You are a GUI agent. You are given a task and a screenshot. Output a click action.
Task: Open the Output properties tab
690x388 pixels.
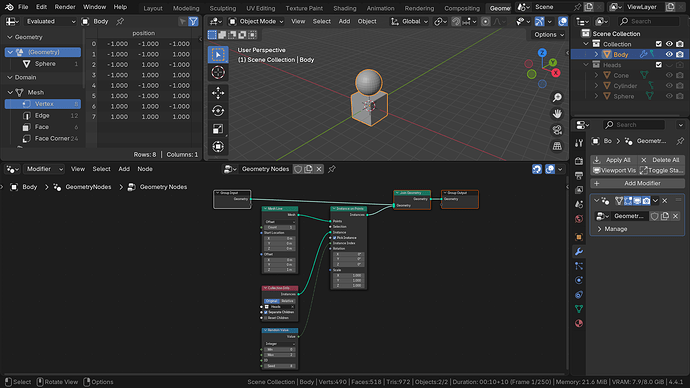pos(579,176)
